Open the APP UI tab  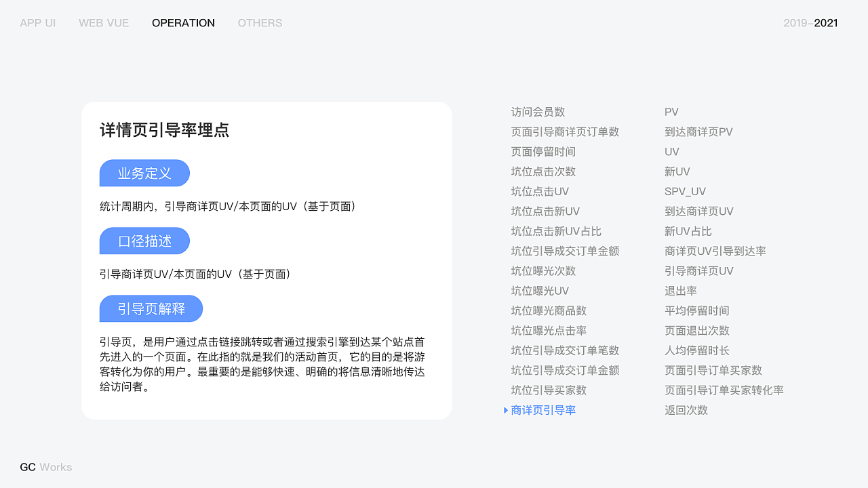(38, 23)
